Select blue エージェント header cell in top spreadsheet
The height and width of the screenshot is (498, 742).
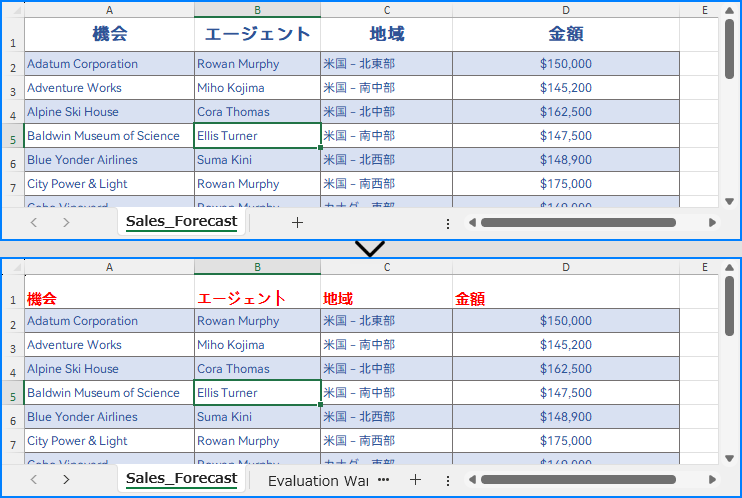coord(257,34)
